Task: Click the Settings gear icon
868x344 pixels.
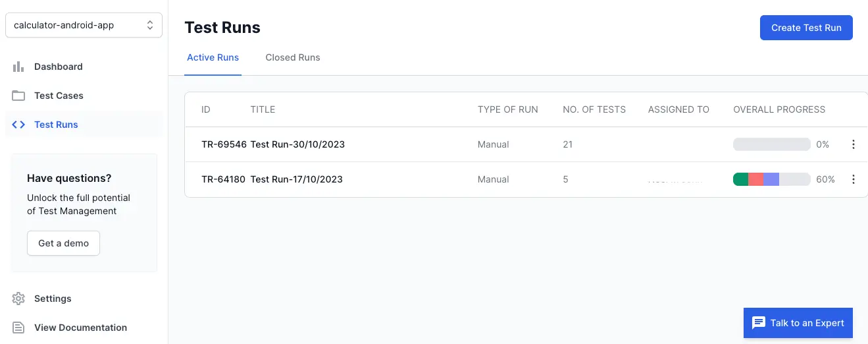Action: point(18,299)
